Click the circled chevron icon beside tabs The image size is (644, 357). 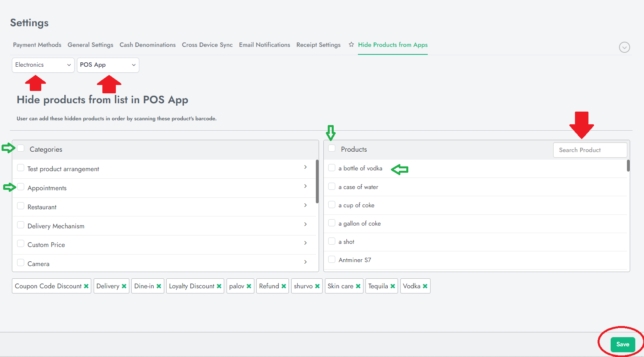(624, 47)
